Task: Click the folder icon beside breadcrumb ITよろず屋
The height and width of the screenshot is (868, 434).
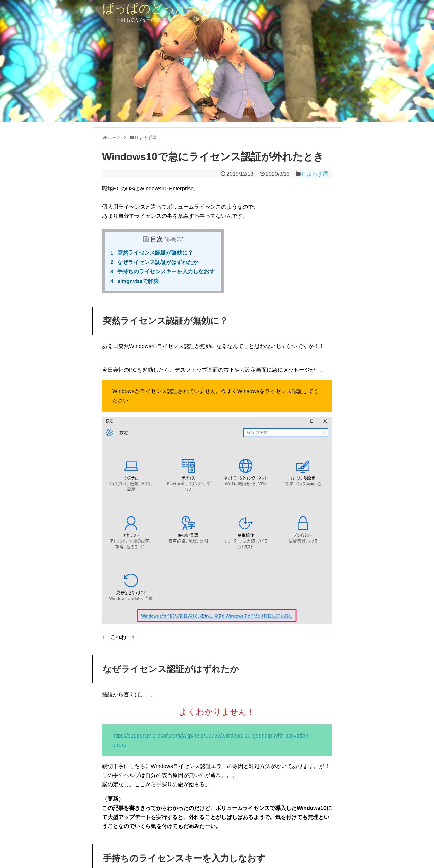Action: (132, 137)
